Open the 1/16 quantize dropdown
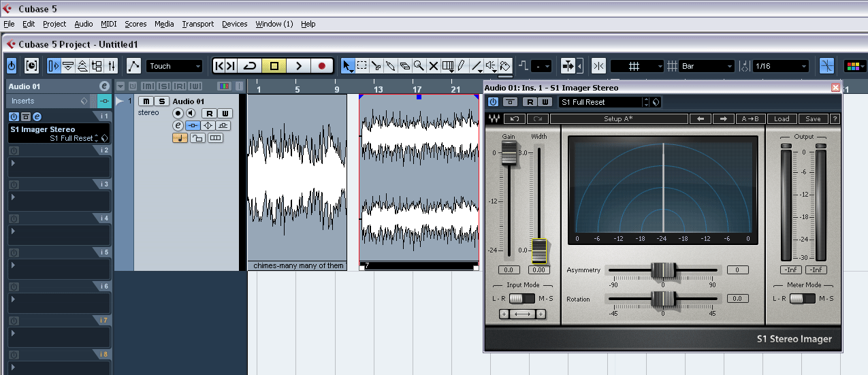The height and width of the screenshot is (375, 868). [781, 66]
